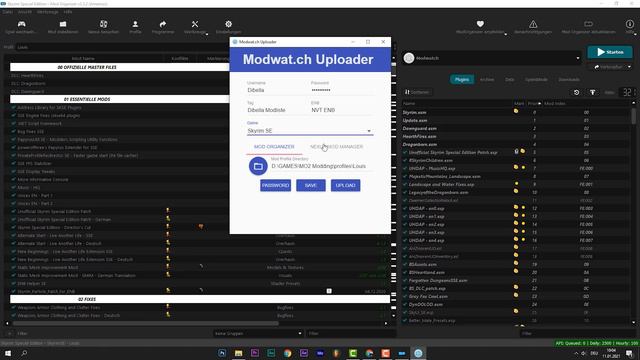Click the mod list vertical scrollbar
Image resolution: width=640 pixels, height=360 pixels.
click(393, 68)
